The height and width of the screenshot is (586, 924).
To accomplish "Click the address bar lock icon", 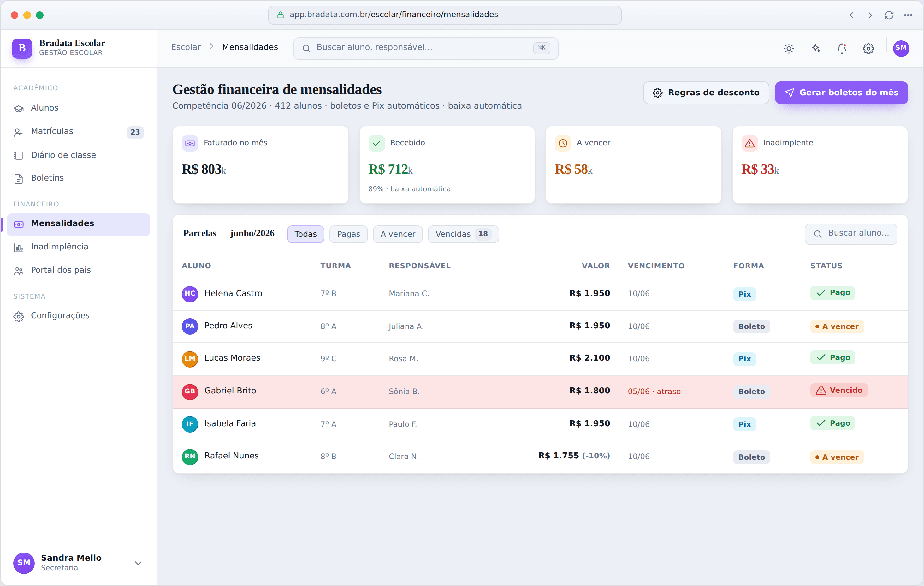I will click(281, 15).
